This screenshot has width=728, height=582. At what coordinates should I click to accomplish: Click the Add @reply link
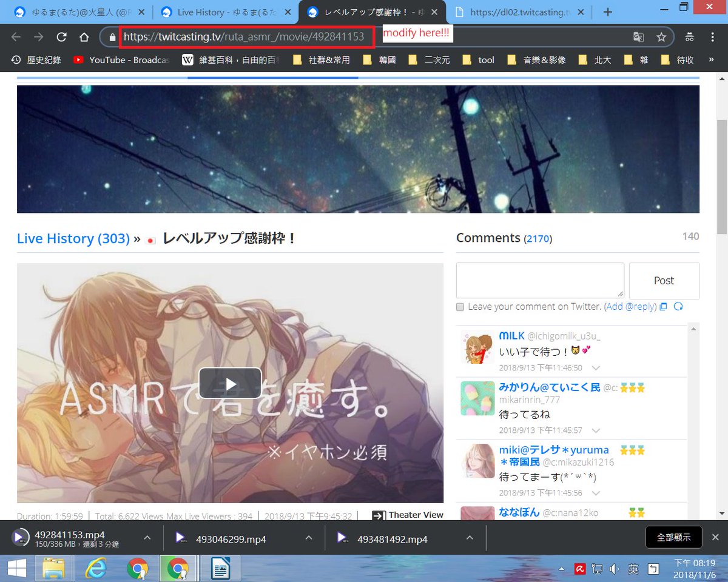coord(630,307)
